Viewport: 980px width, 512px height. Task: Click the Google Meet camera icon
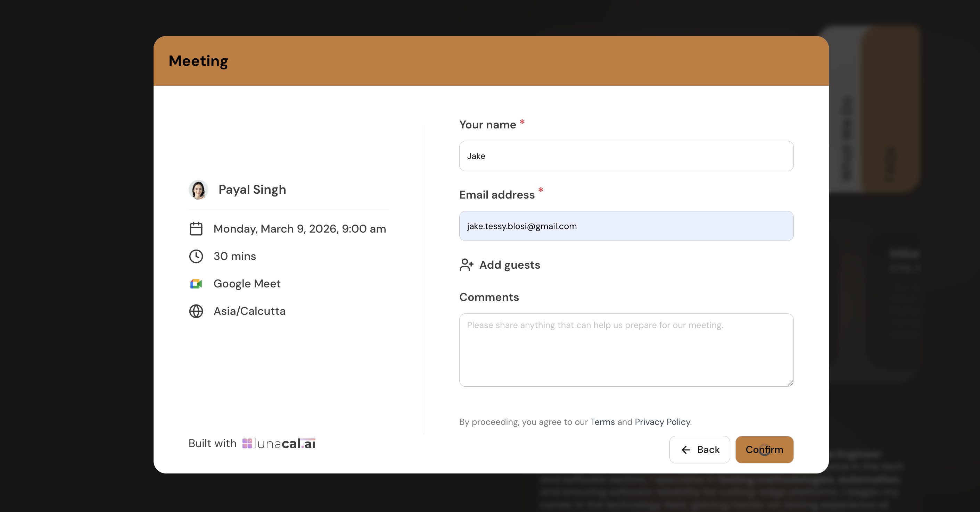[196, 284]
